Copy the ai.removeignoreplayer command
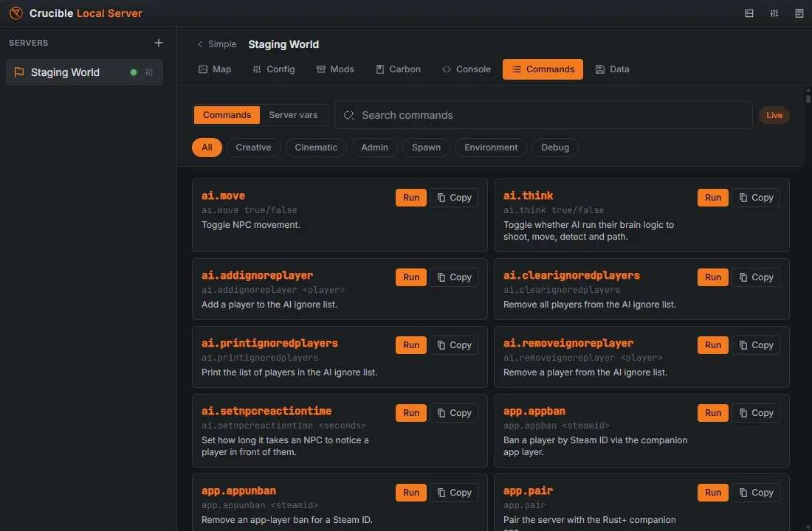 point(756,344)
